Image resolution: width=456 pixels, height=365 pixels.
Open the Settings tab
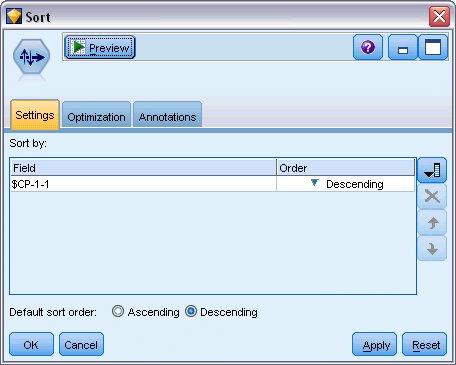35,114
